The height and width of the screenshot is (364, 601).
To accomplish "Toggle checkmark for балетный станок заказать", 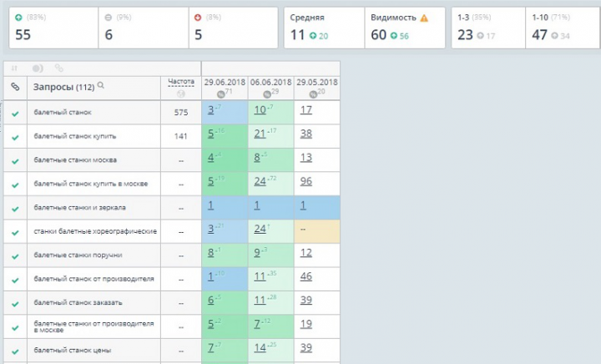I will pos(15,304).
